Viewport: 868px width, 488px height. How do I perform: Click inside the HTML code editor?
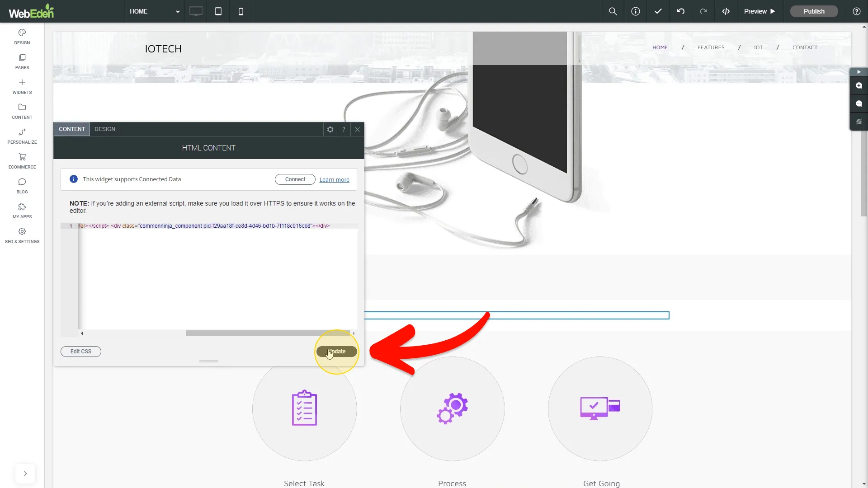pos(218,277)
